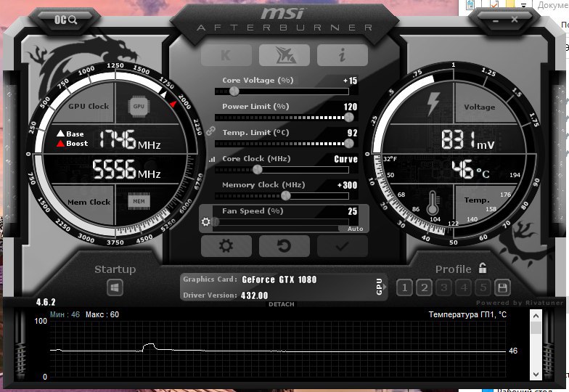Minimize the Afterburner window
Image resolution: width=569 pixels, height=392 pixels.
496,20
